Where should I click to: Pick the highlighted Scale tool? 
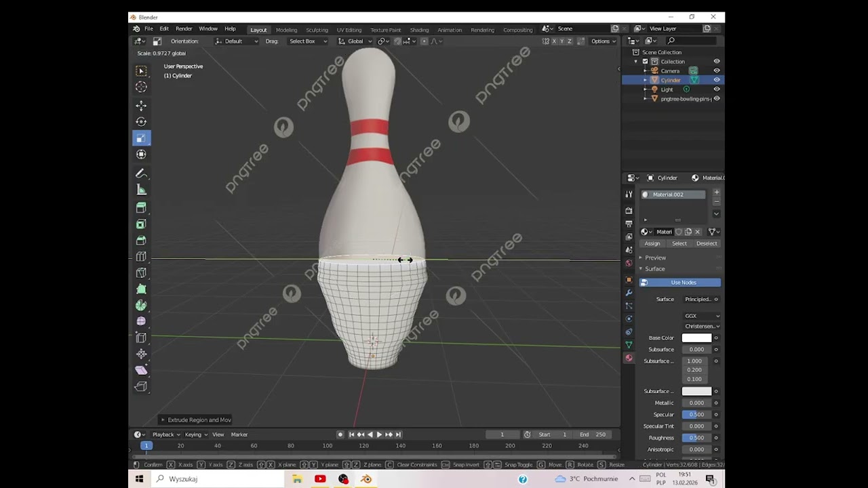pyautogui.click(x=141, y=138)
